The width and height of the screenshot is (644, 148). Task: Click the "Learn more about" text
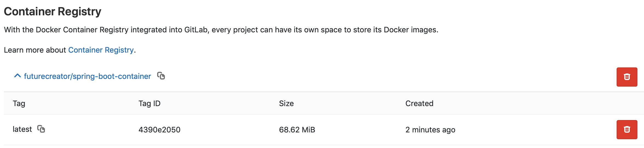35,50
